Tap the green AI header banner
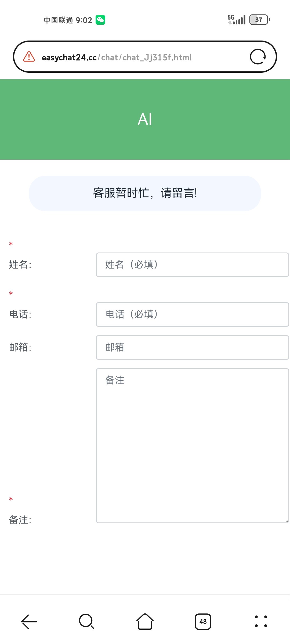 coord(145,119)
